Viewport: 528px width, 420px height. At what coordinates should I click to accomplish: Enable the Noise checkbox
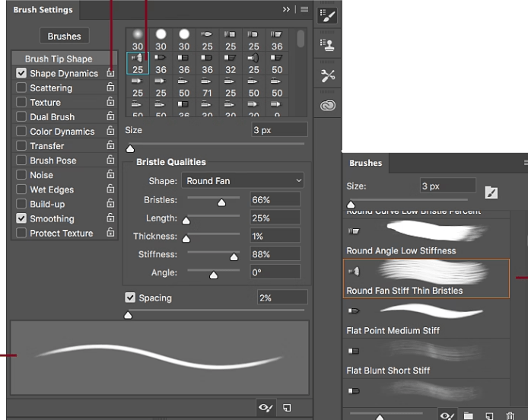(21, 174)
